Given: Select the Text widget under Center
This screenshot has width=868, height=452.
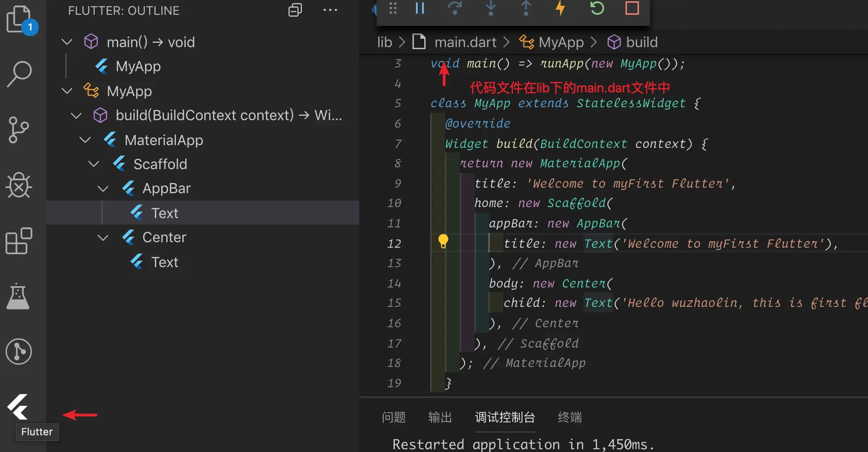Looking at the screenshot, I should coord(203,262).
